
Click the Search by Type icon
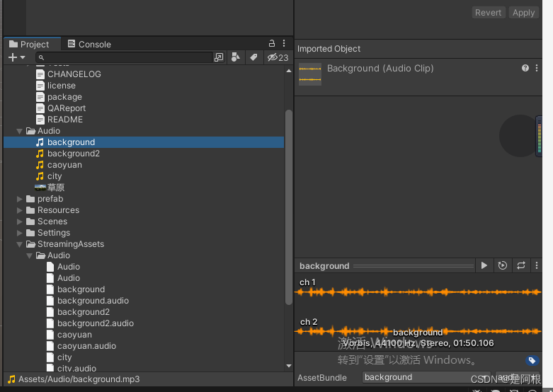click(235, 57)
